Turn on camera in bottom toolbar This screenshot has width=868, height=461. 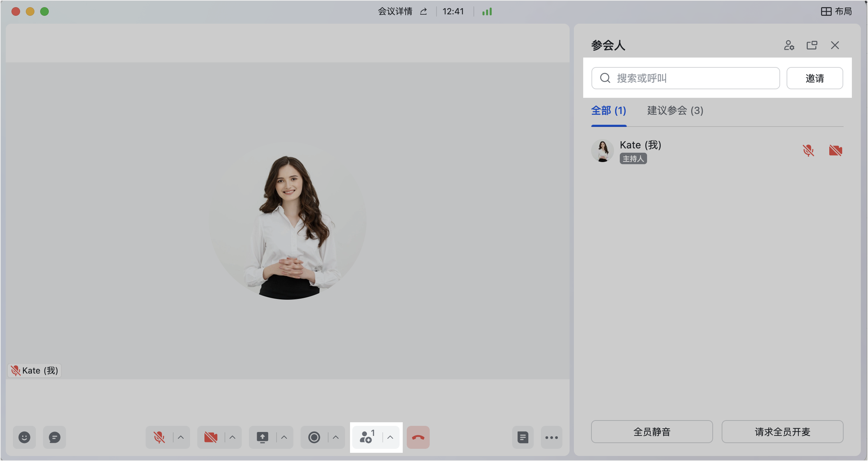pos(211,437)
